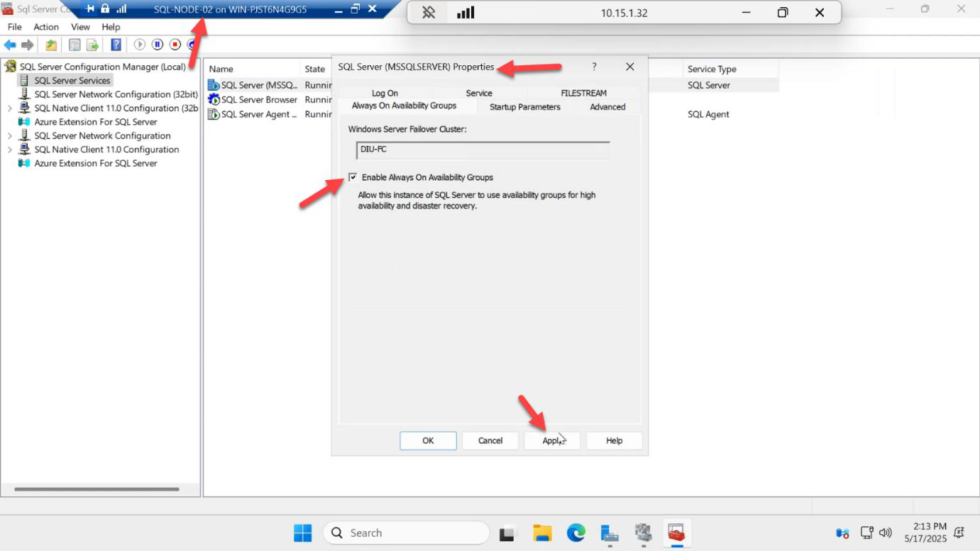The image size is (980, 551).
Task: Click the taskbar Search box
Action: (x=406, y=533)
